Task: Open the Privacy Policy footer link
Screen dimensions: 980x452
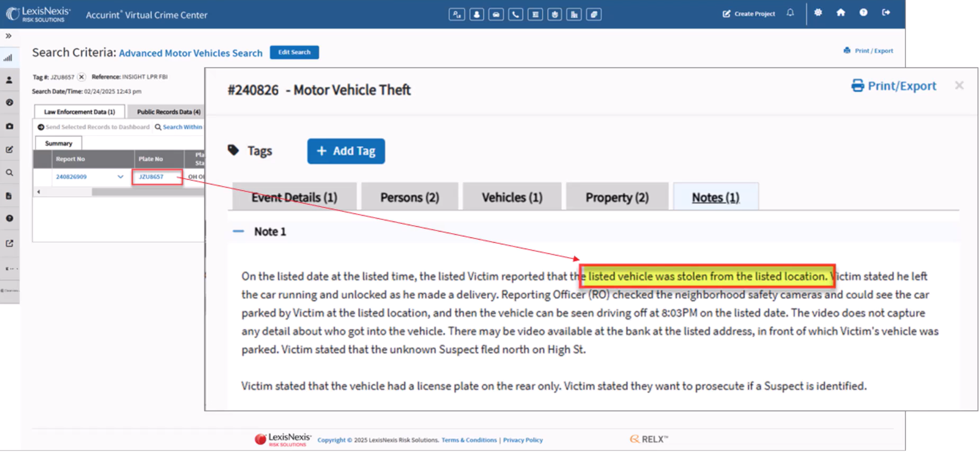Action: pyautogui.click(x=523, y=440)
